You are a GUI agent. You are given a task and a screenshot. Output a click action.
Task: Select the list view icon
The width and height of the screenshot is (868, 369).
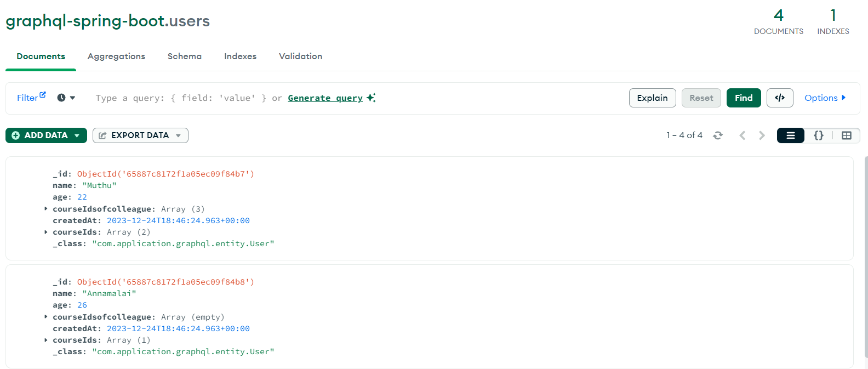790,135
